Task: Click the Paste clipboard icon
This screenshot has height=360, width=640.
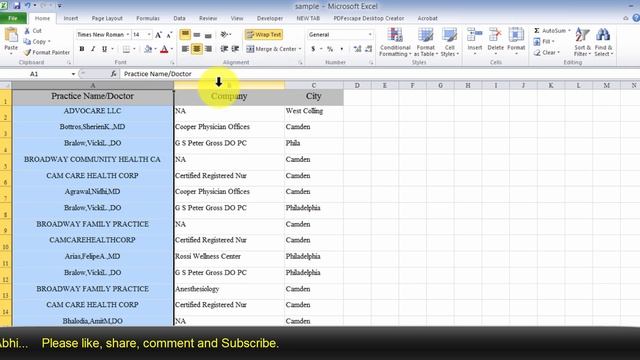Action: [x=11, y=36]
